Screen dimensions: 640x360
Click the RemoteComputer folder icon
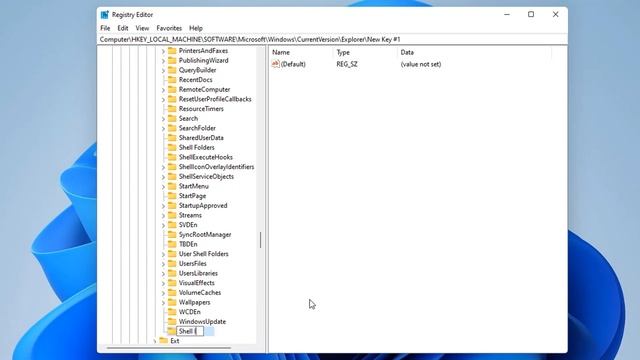coord(172,89)
